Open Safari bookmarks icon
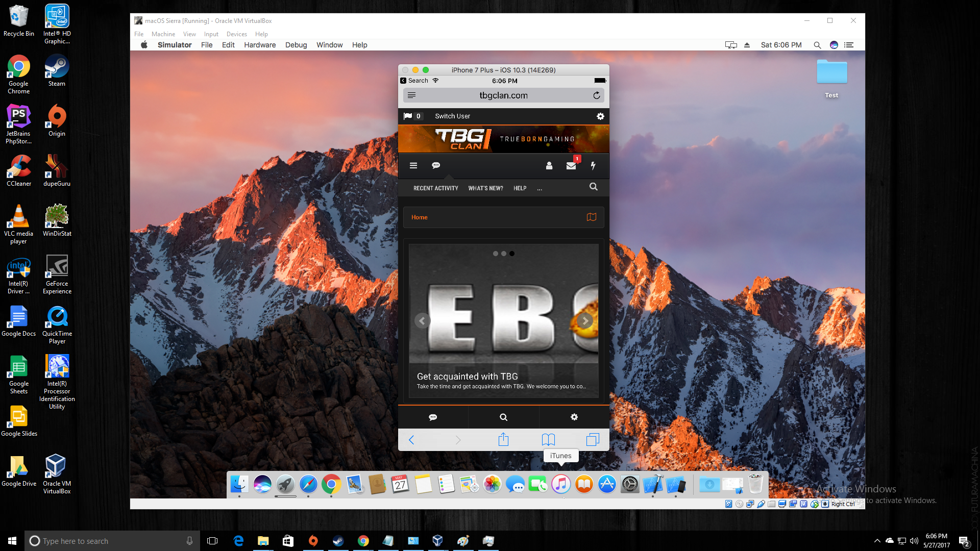 tap(548, 439)
